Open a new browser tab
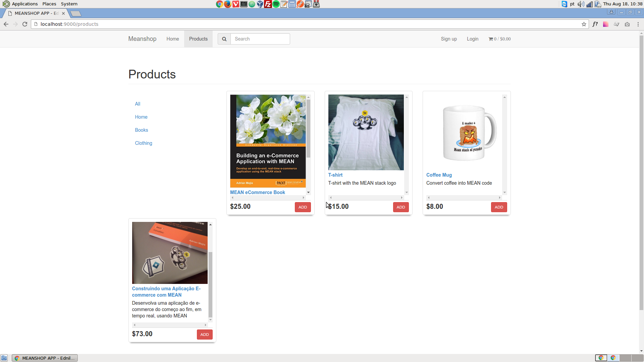 76,13
